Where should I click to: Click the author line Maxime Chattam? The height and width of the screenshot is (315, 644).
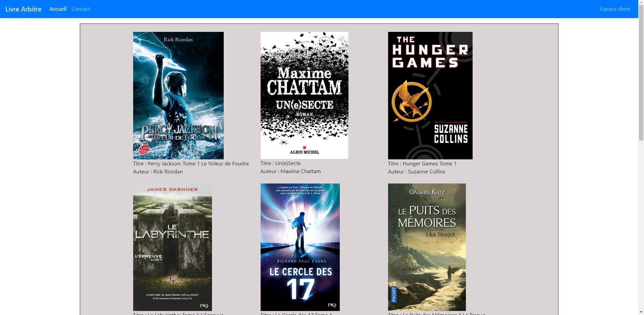coord(290,171)
